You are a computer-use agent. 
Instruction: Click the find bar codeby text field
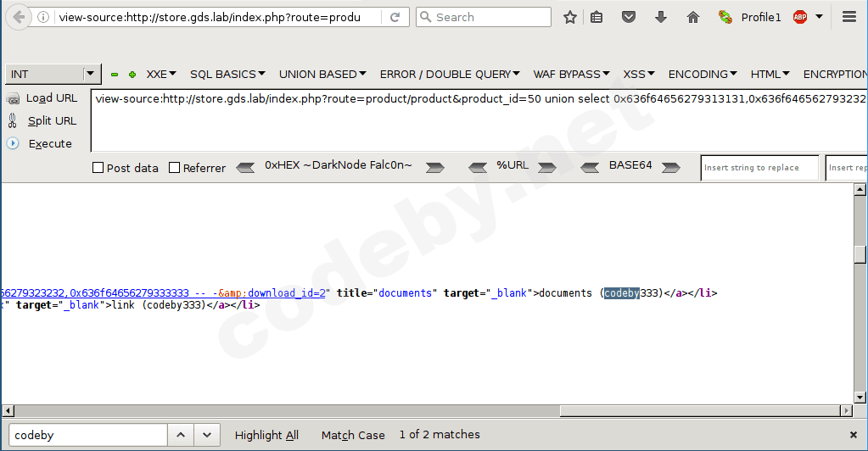(88, 435)
